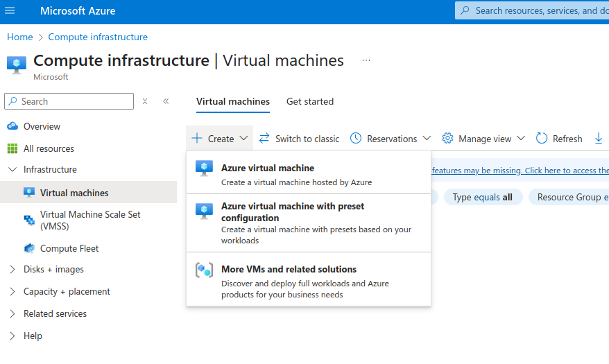The width and height of the screenshot is (609, 364).
Task: Clear the sidebar search with X icon
Action: [145, 101]
